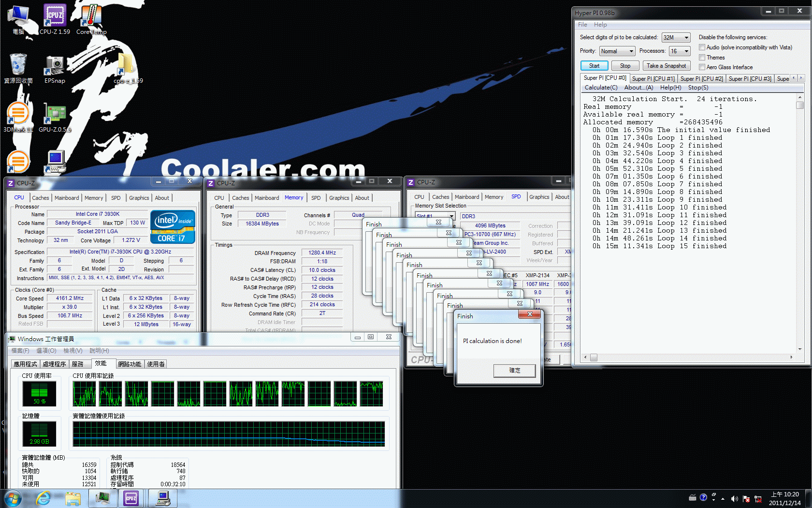The image size is (812, 508).
Task: Switch to Super PI [CPU #3] tab
Action: coord(750,78)
